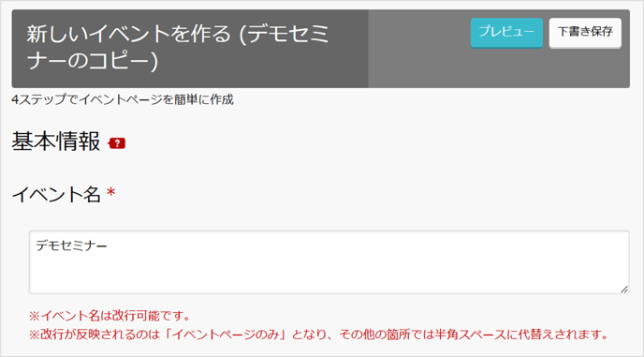Click the note starting ※改行が反映されるのは
Image resolution: width=644 pixels, height=357 pixels.
point(318,335)
